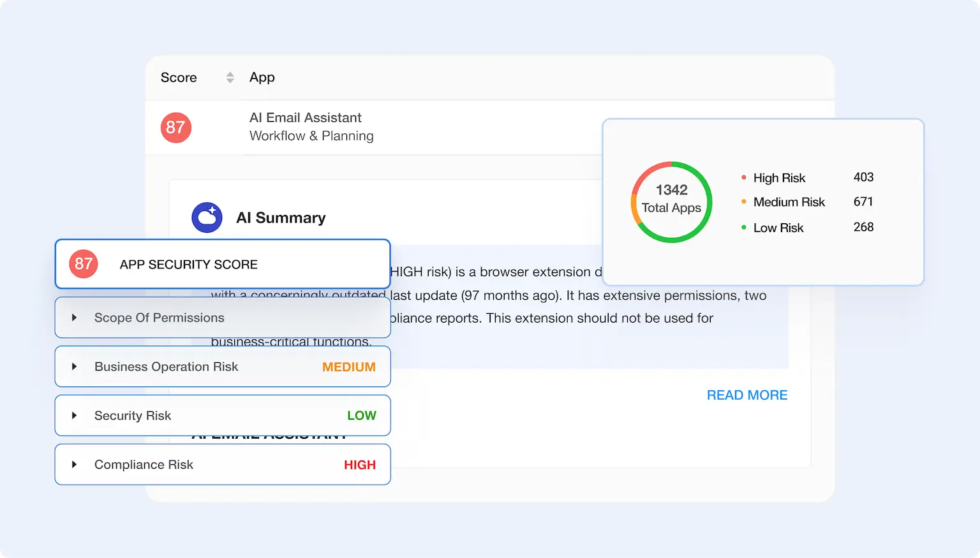This screenshot has height=558, width=980.
Task: Click the AI Summary cloud icon
Action: pos(207,217)
